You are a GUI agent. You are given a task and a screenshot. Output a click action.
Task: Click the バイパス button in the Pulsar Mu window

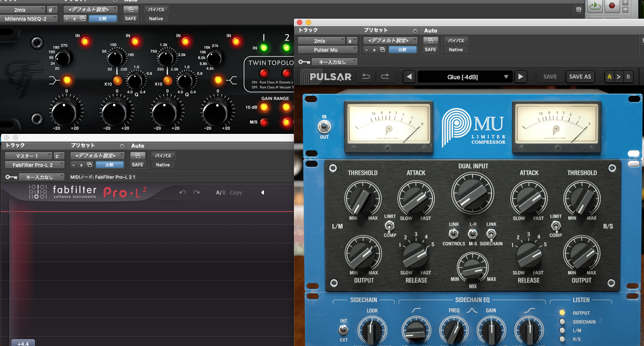(456, 41)
